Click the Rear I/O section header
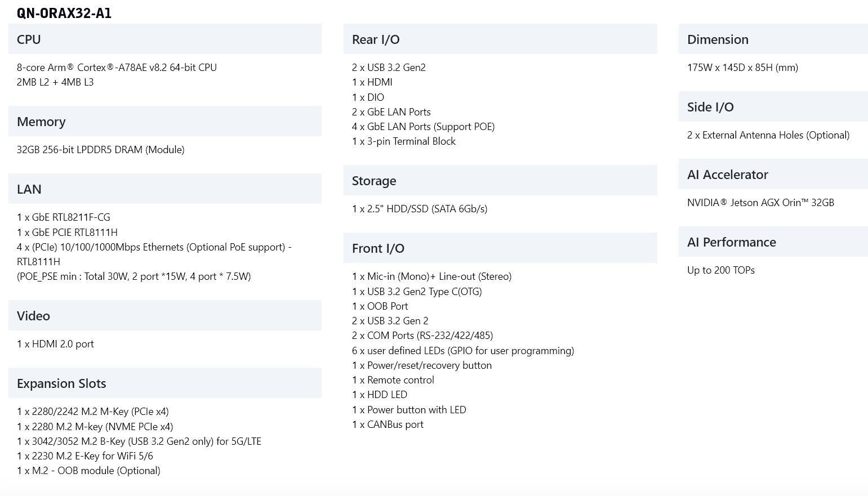 click(x=500, y=39)
